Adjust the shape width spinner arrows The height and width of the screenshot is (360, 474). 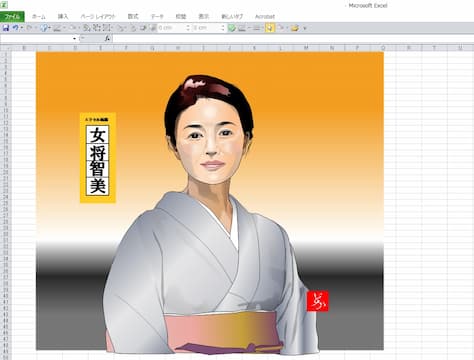[223, 28]
